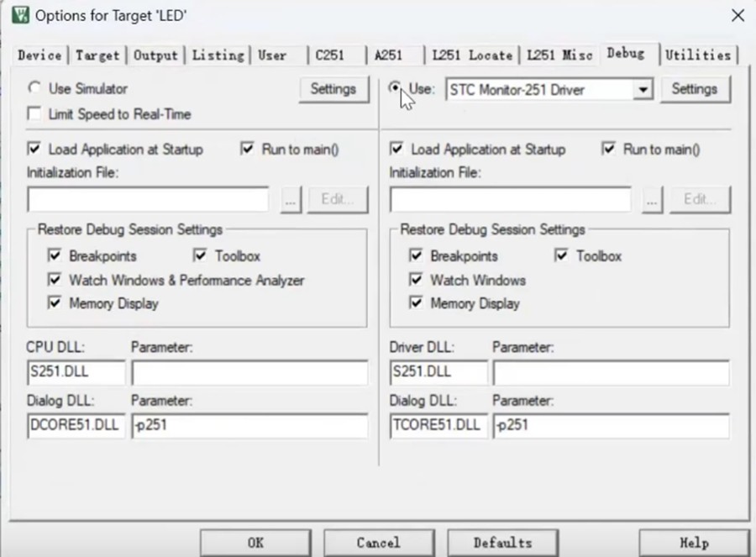Switch to the C251 tab
Viewport: 756px width, 557px height.
(x=331, y=55)
